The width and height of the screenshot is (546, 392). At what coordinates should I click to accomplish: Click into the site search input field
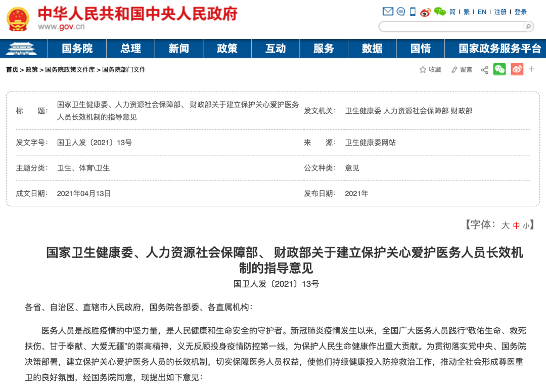[x=450, y=26]
